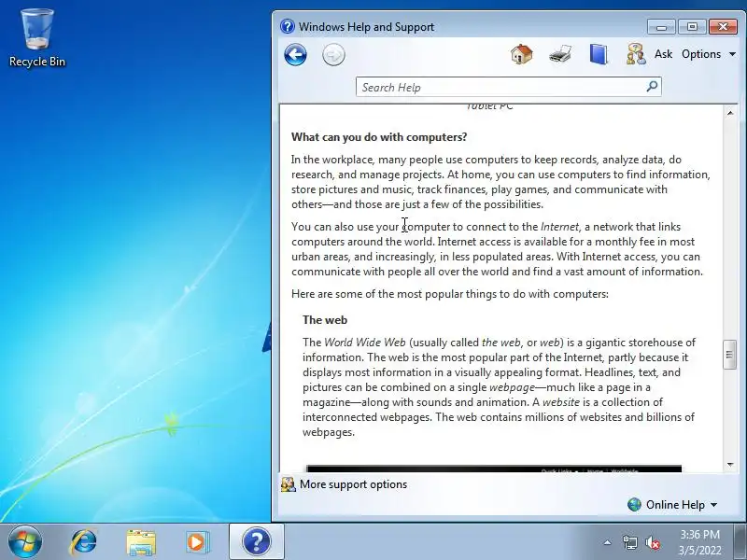The image size is (747, 560).
Task: Open Windows Media Player taskbar icon
Action: (x=197, y=542)
